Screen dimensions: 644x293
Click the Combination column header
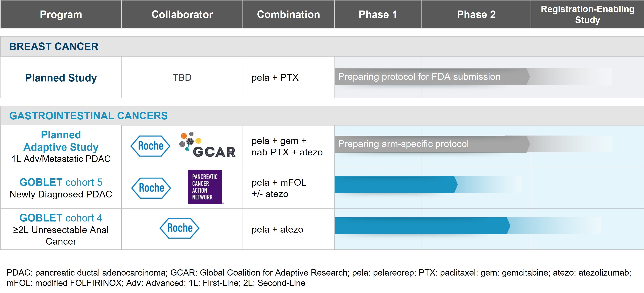pos(288,14)
